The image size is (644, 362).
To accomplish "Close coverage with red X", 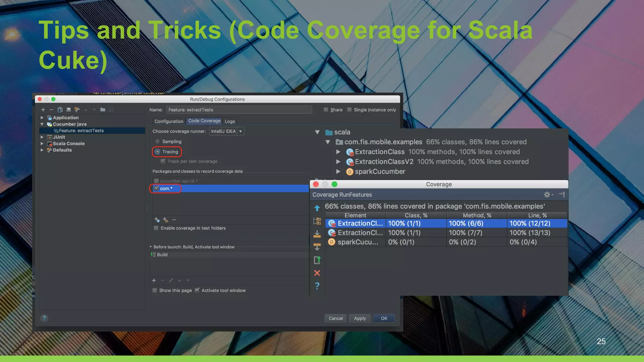I will pos(317,273).
